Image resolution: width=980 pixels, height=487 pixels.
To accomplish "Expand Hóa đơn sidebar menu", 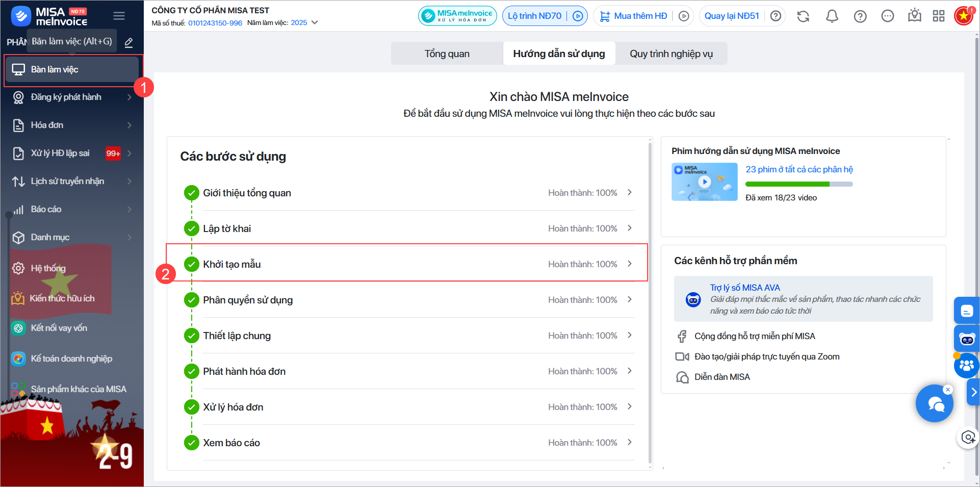I will [x=72, y=125].
